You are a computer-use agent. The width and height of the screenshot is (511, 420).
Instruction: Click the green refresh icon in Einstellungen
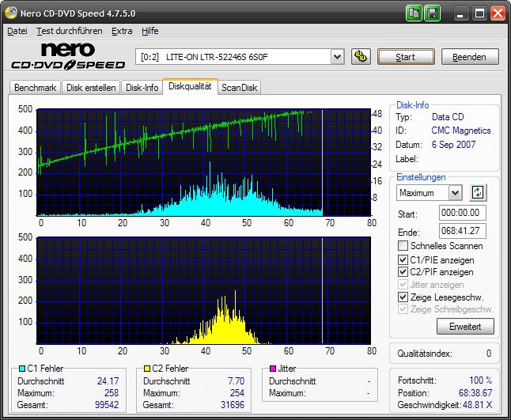(x=478, y=192)
